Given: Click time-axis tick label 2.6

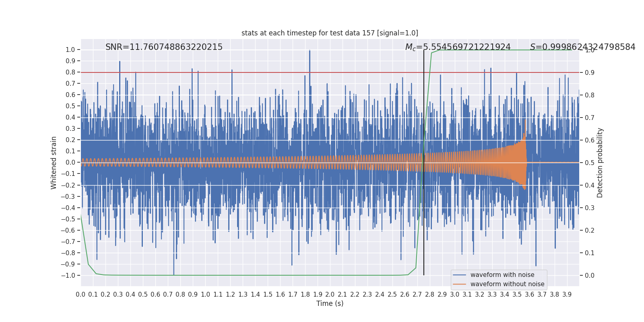Looking at the screenshot, I should point(405,294).
